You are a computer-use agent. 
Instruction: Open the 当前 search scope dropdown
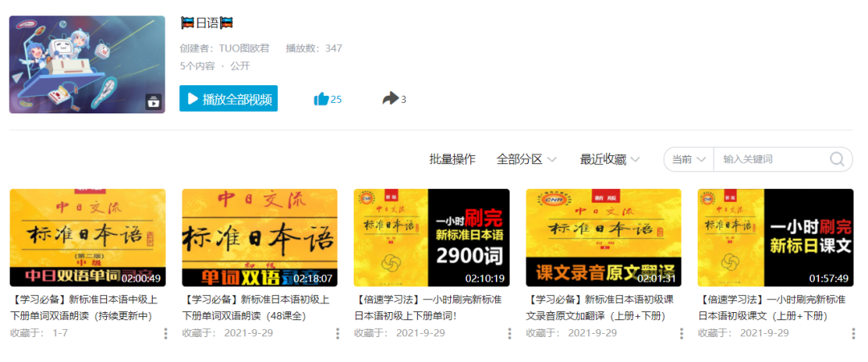click(689, 159)
